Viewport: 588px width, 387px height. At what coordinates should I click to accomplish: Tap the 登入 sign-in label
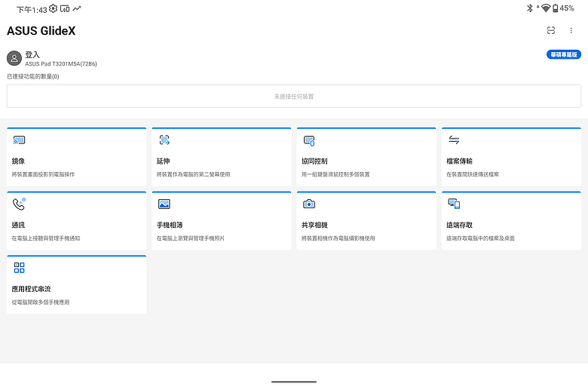pos(32,55)
